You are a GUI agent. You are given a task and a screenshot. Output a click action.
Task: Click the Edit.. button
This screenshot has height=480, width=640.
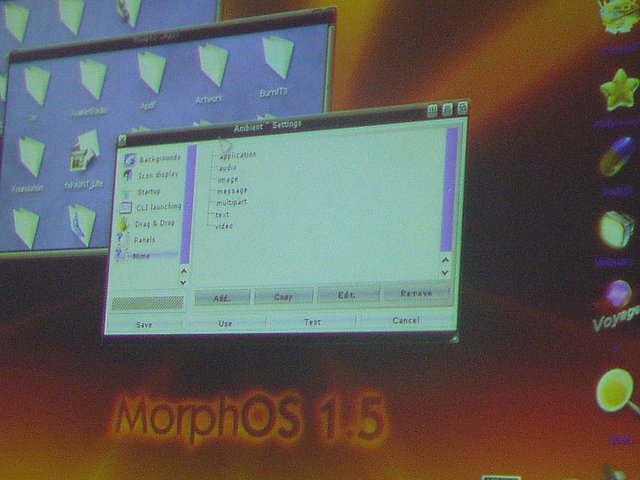(348, 294)
